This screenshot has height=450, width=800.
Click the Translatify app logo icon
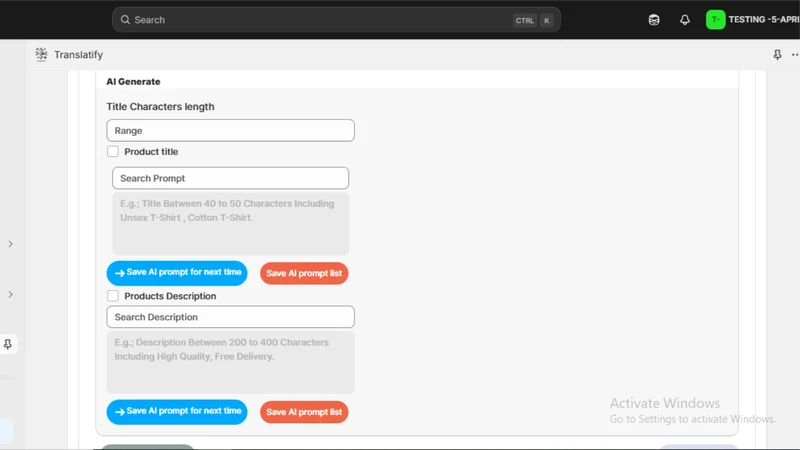[x=41, y=54]
